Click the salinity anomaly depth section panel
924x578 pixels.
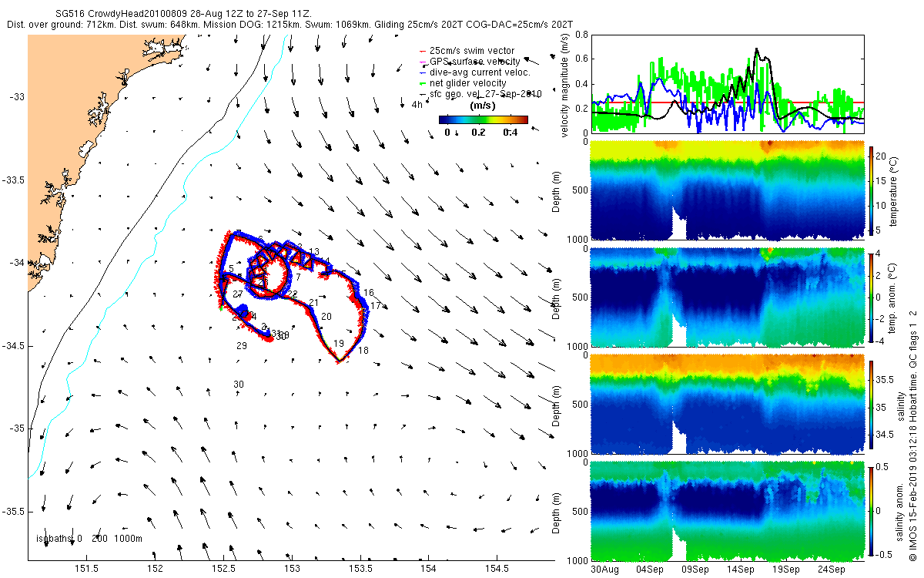(x=727, y=511)
